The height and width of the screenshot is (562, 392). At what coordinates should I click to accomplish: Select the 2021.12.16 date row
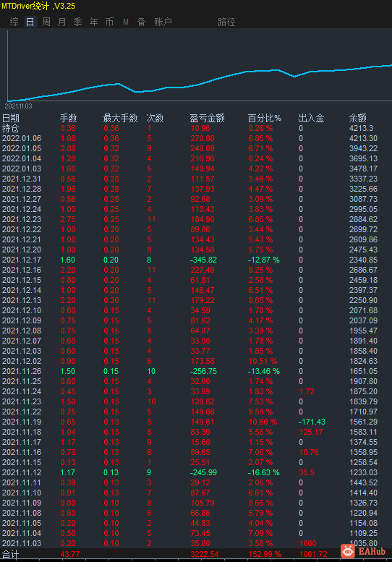22,270
